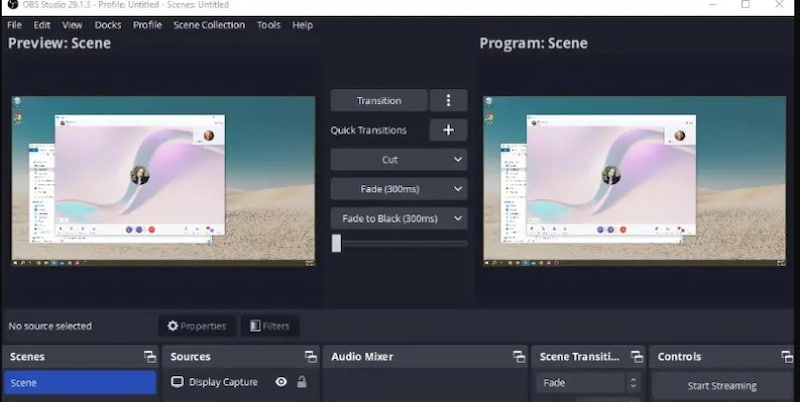Screen dimensions: 800x402
Task: Click the three-dot transition options icon
Action: coord(448,100)
